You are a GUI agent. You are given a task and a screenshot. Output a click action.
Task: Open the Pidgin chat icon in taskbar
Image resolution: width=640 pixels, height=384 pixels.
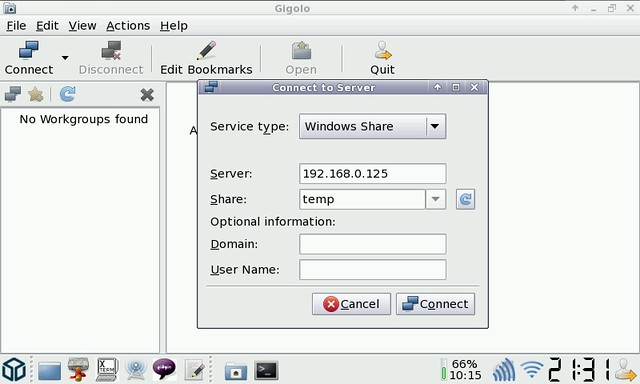pyautogui.click(x=164, y=369)
